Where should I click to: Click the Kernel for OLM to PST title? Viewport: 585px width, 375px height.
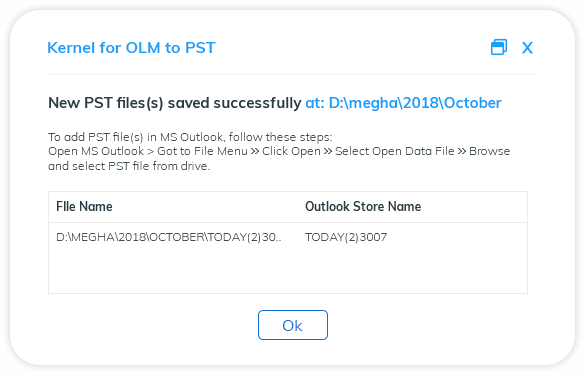click(131, 48)
